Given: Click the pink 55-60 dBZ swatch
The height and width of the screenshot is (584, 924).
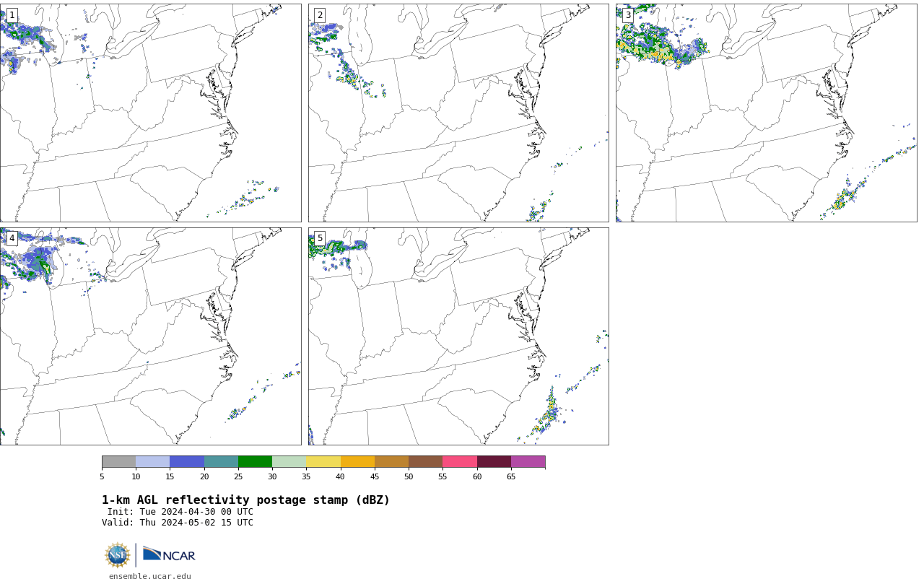Looking at the screenshot, I should [x=460, y=462].
